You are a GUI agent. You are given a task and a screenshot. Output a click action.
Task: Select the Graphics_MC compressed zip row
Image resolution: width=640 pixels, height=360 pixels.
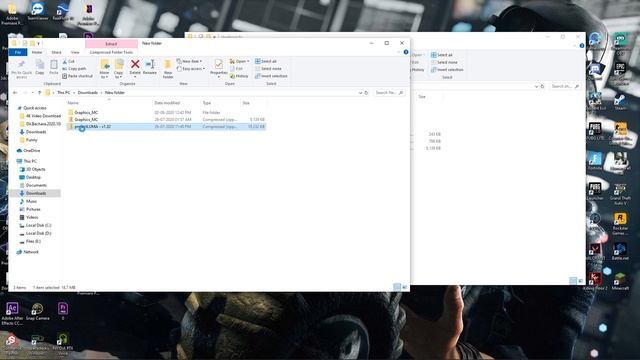[x=166, y=120]
